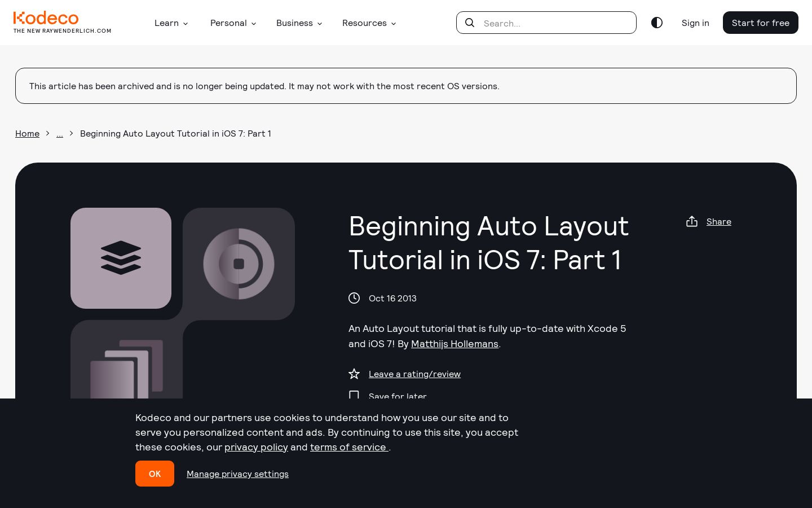Click the clock icon beside the date
This screenshot has width=812, height=508.
tap(354, 298)
